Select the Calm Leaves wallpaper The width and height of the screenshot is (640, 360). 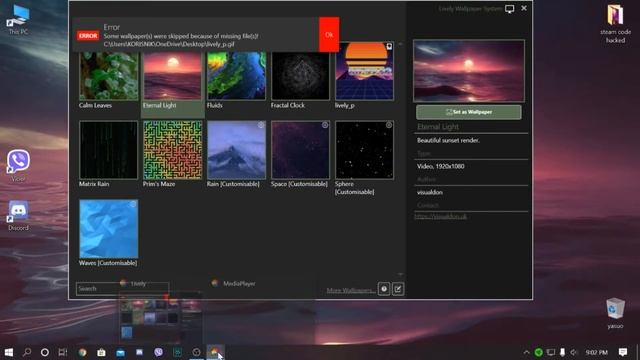(109, 76)
